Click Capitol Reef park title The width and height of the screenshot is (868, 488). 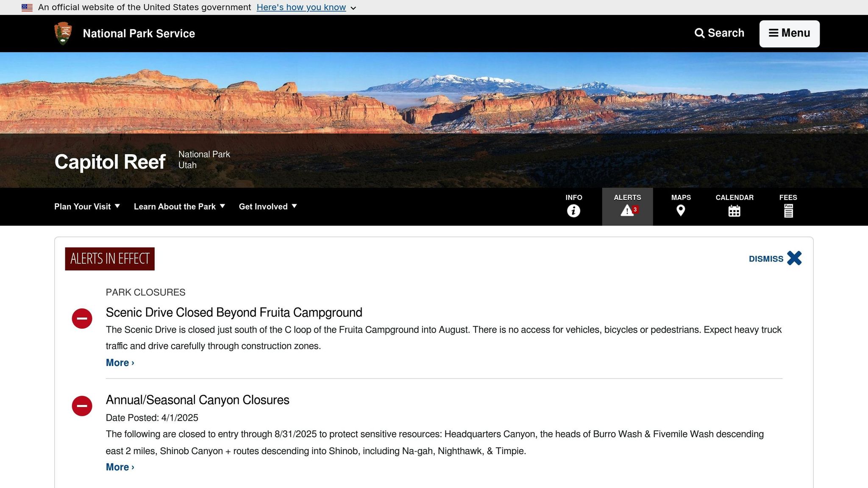(110, 161)
